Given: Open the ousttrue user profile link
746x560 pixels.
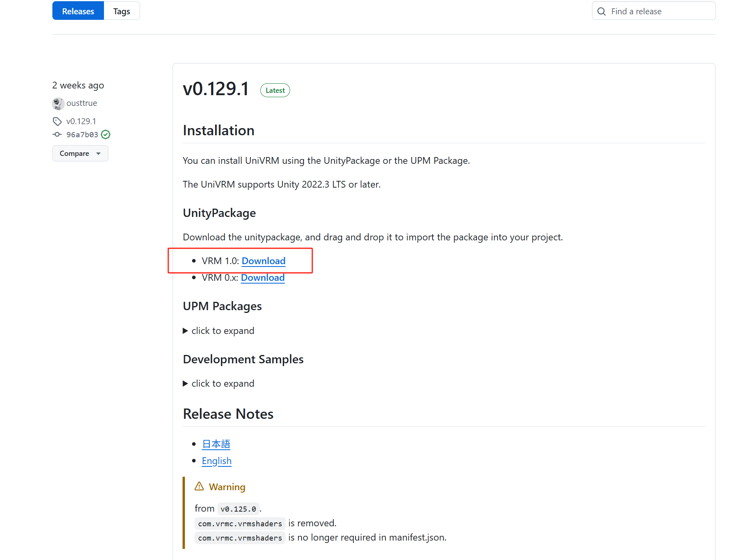Looking at the screenshot, I should pyautogui.click(x=82, y=103).
